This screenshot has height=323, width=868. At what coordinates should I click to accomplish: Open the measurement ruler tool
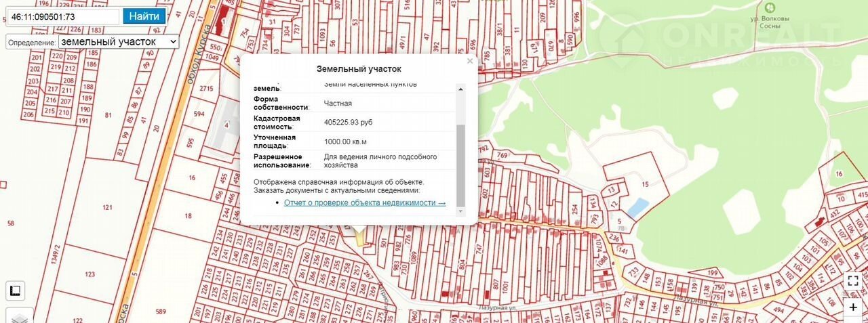15,290
